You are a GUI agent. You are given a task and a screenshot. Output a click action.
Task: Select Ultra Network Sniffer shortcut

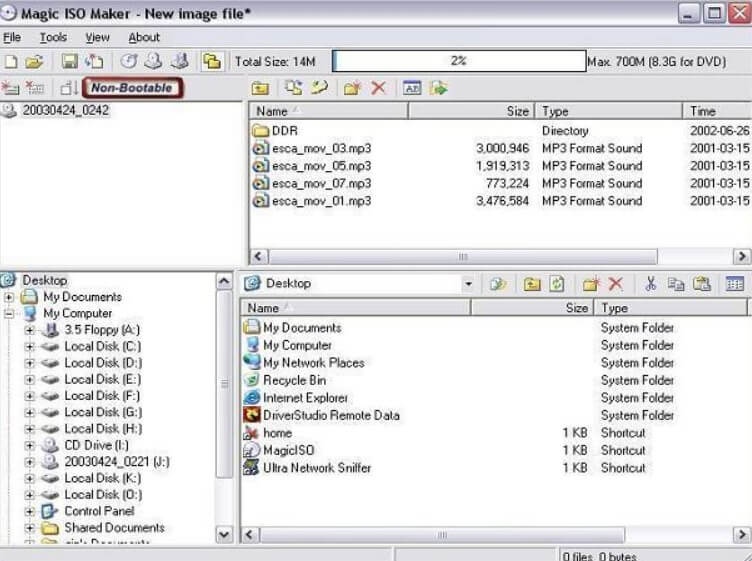click(317, 468)
